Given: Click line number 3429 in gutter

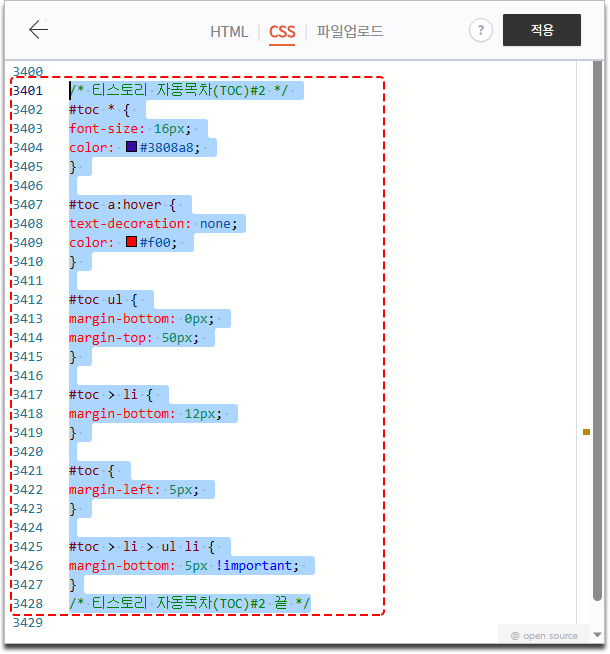Looking at the screenshot, I should pyautogui.click(x=28, y=622).
